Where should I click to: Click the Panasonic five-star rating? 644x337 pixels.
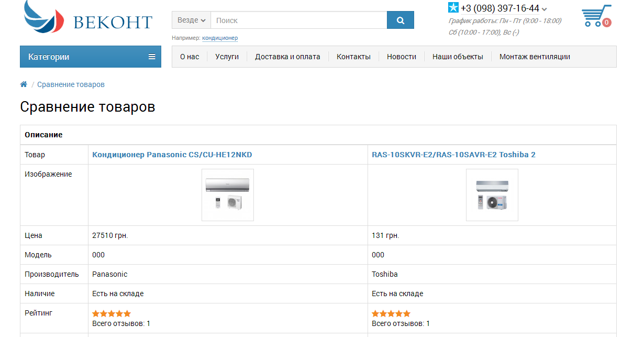click(x=112, y=313)
